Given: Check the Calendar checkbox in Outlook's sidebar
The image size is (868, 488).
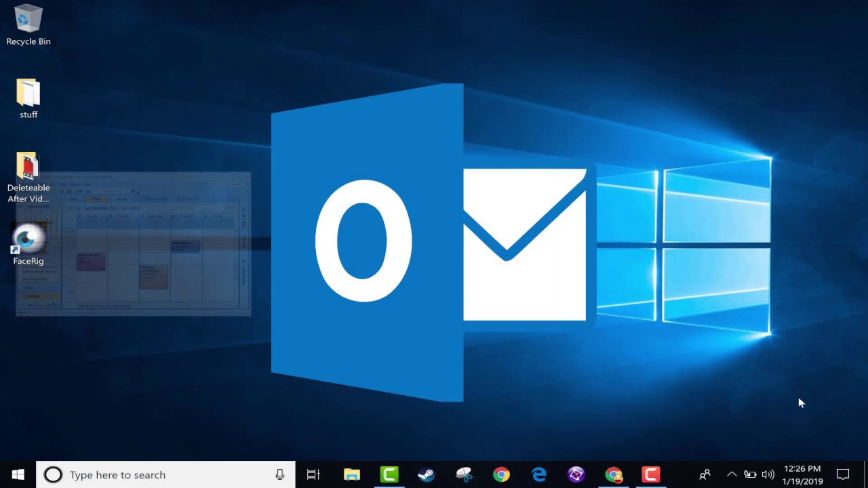Looking at the screenshot, I should click(x=23, y=296).
